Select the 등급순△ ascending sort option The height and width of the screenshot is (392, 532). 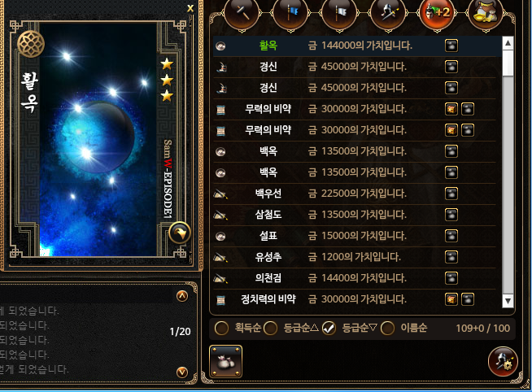[x=270, y=328]
